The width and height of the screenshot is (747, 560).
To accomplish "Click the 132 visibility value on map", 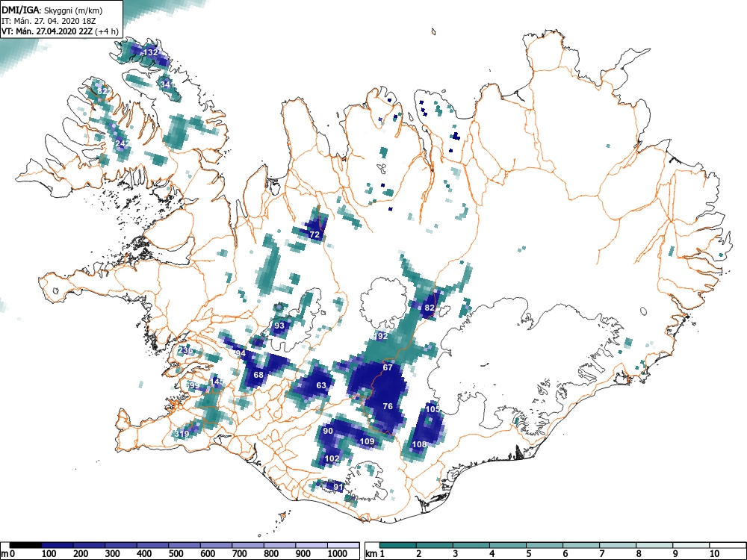I will click(151, 52).
